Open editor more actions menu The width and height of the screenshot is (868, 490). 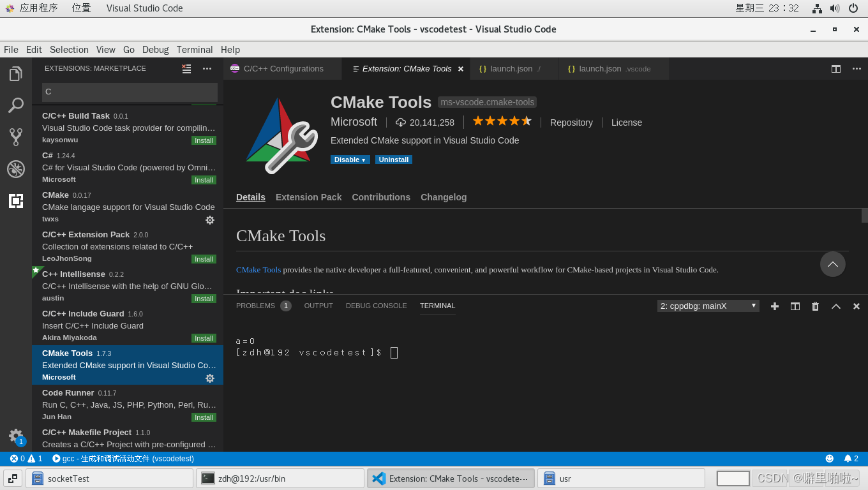pos(857,69)
